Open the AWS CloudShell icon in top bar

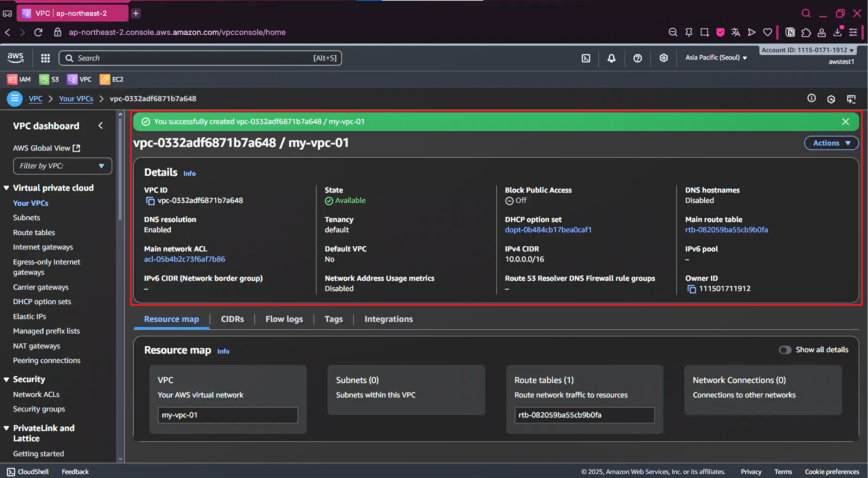[x=586, y=58]
